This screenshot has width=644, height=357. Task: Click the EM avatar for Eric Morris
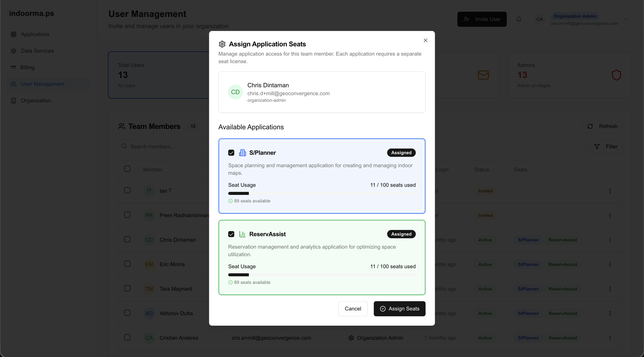pyautogui.click(x=149, y=264)
